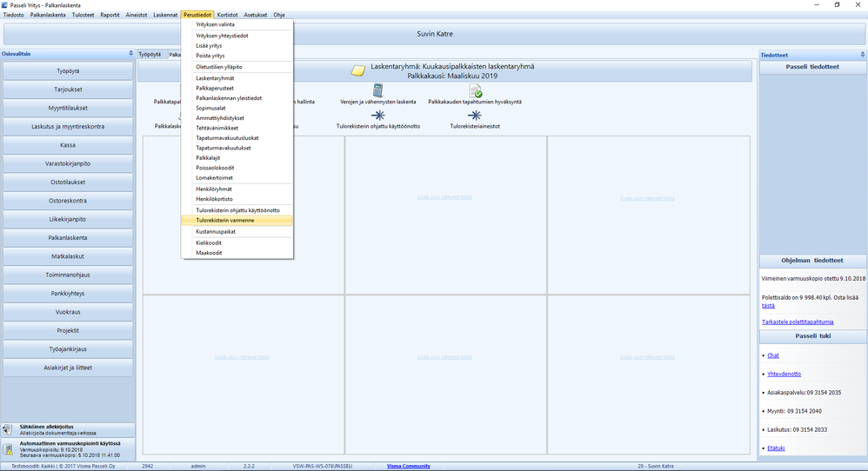This screenshot has width=868, height=471.
Task: Choose Kustannuspaikat menu entry
Action: 237,232
